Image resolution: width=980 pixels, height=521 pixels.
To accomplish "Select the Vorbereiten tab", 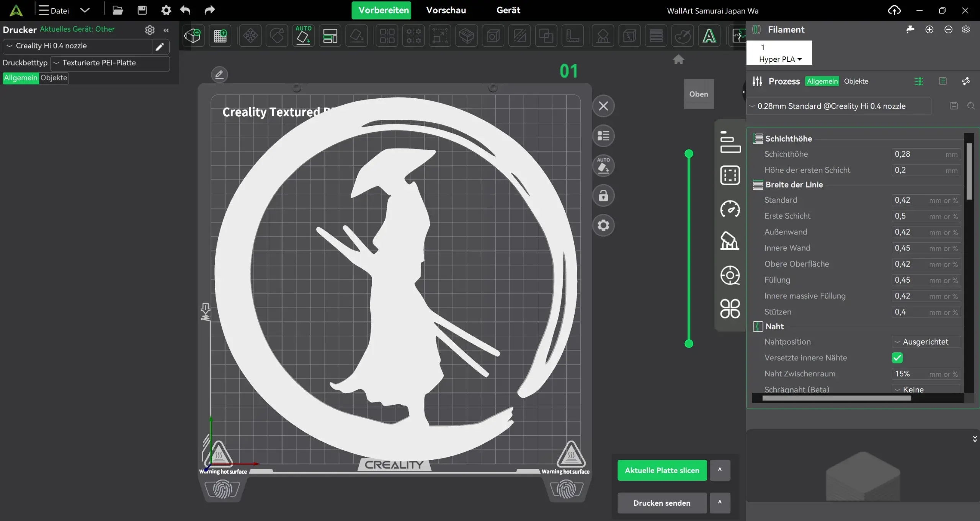I will click(x=381, y=10).
